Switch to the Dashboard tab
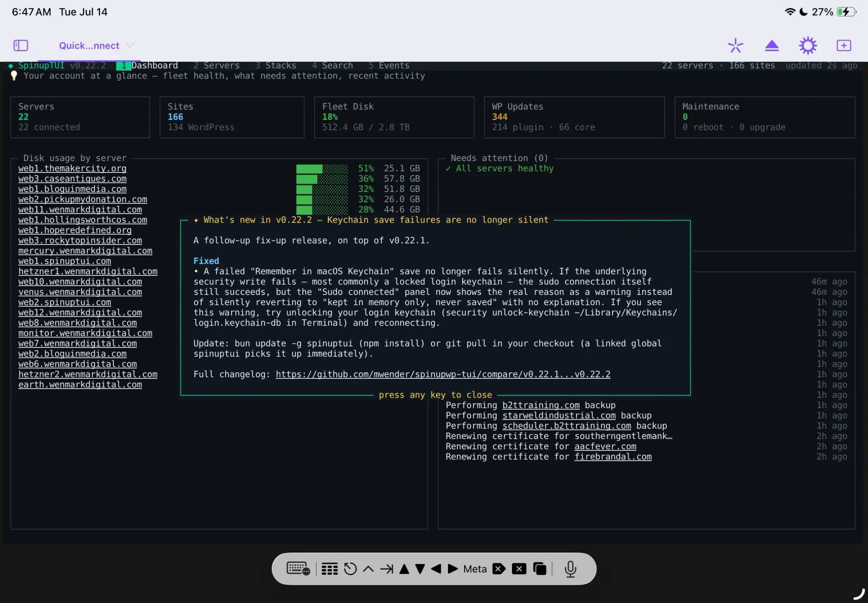This screenshot has width=868, height=603. [147, 65]
